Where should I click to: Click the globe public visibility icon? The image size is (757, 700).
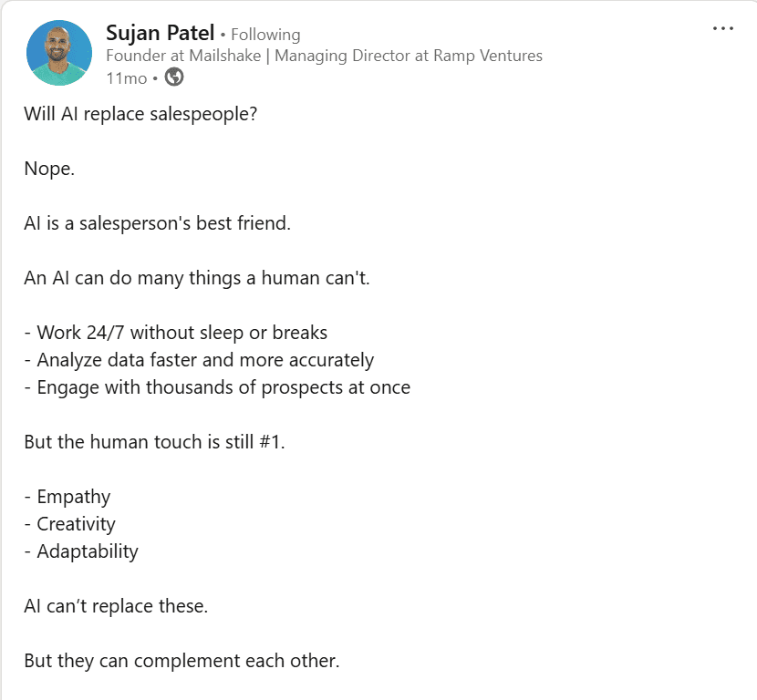coord(174,77)
